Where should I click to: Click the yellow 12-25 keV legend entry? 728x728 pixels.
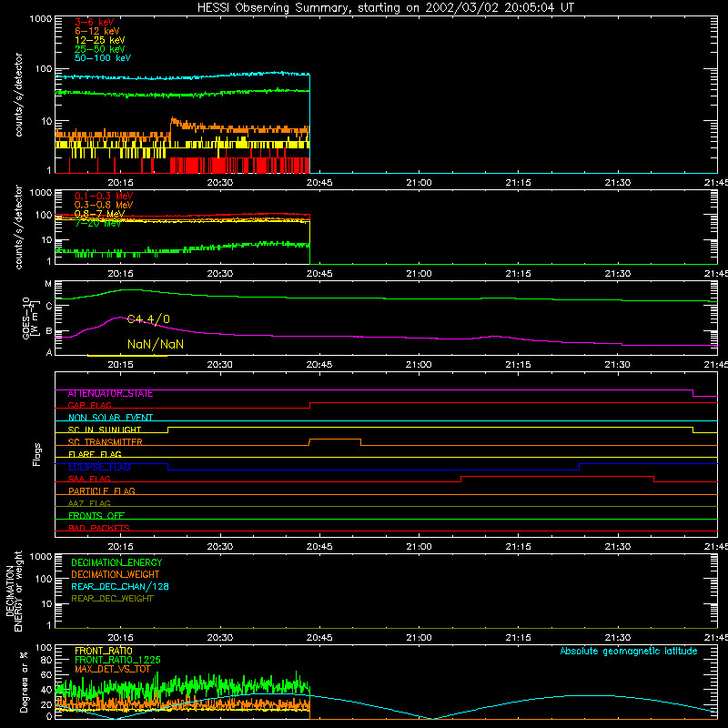(x=100, y=40)
